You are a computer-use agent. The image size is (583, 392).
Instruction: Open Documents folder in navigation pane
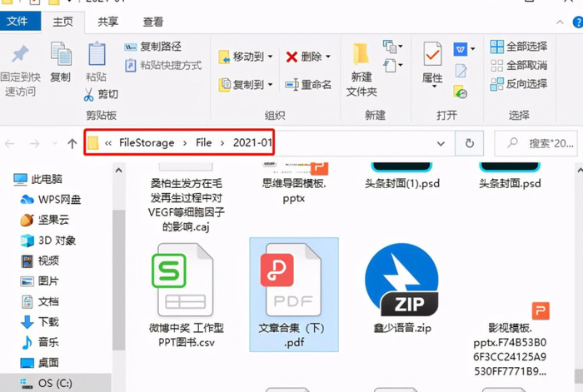coord(39,302)
